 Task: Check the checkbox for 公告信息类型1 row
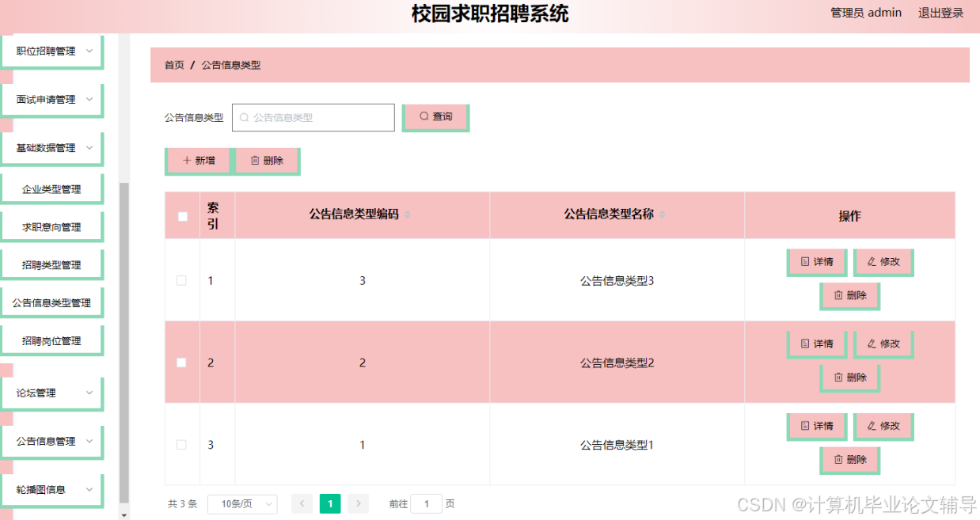point(182,444)
